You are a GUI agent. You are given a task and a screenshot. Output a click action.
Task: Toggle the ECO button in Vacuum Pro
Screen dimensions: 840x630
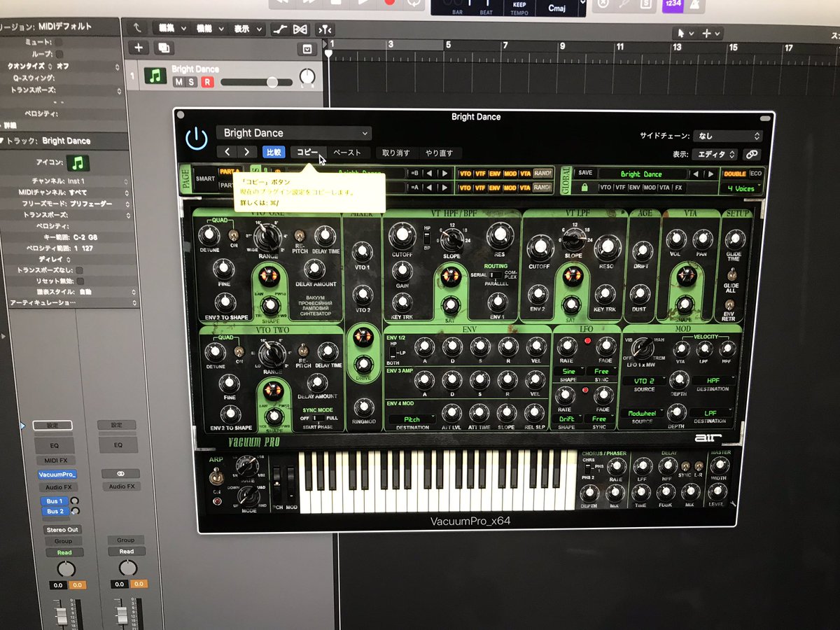coord(755,174)
